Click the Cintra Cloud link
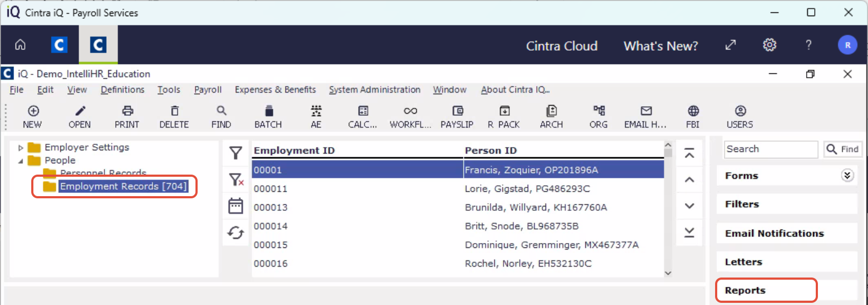 (x=562, y=46)
